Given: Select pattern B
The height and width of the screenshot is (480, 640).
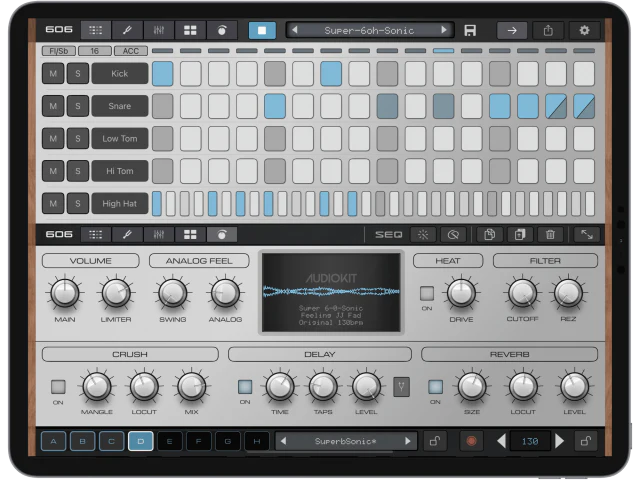Looking at the screenshot, I should coord(82,441).
